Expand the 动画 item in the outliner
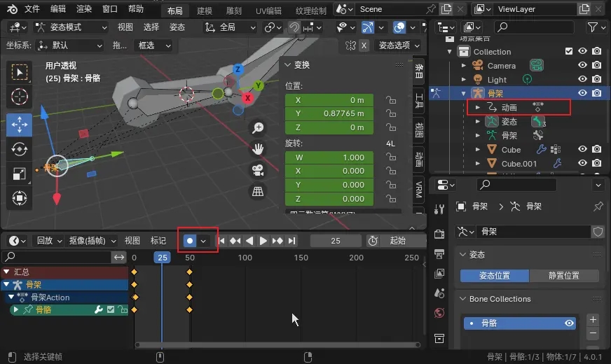 pos(478,108)
